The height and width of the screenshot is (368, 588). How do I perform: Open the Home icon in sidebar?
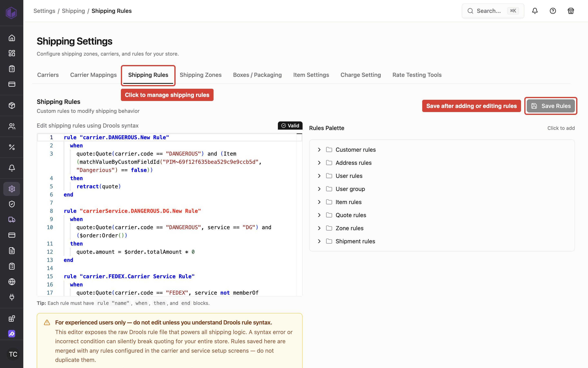[x=12, y=38]
